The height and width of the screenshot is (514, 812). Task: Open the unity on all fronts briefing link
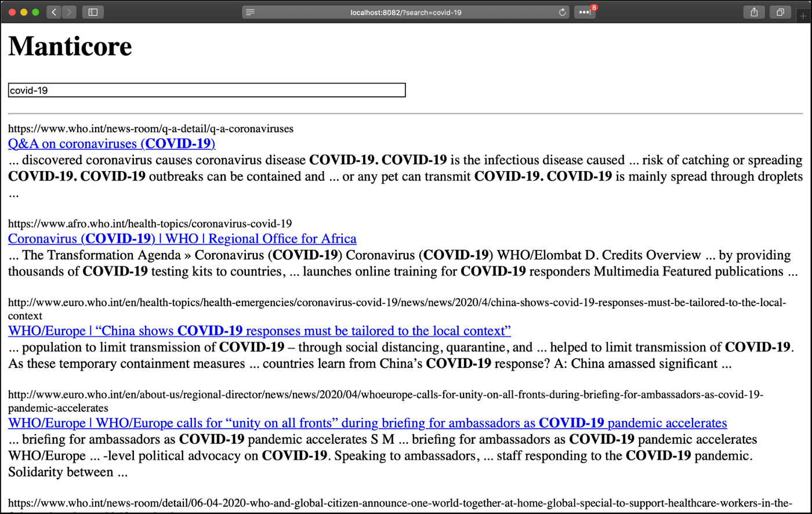click(368, 423)
